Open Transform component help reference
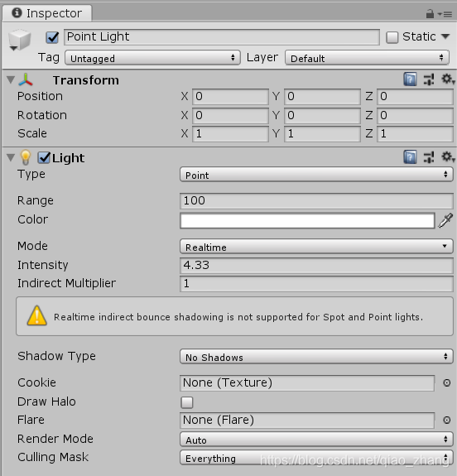Screen dimensions: 457x476 click(x=410, y=79)
